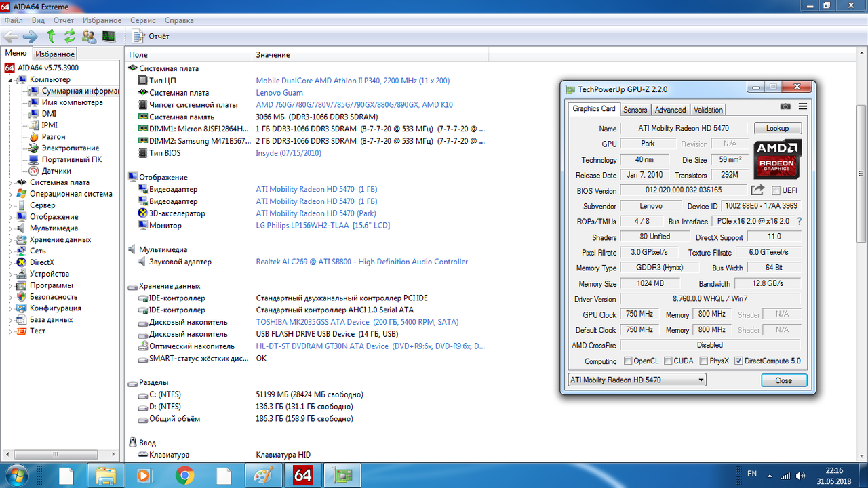Click the BIOS export share icon in GPU-Z
This screenshot has height=488, width=868.
point(758,190)
